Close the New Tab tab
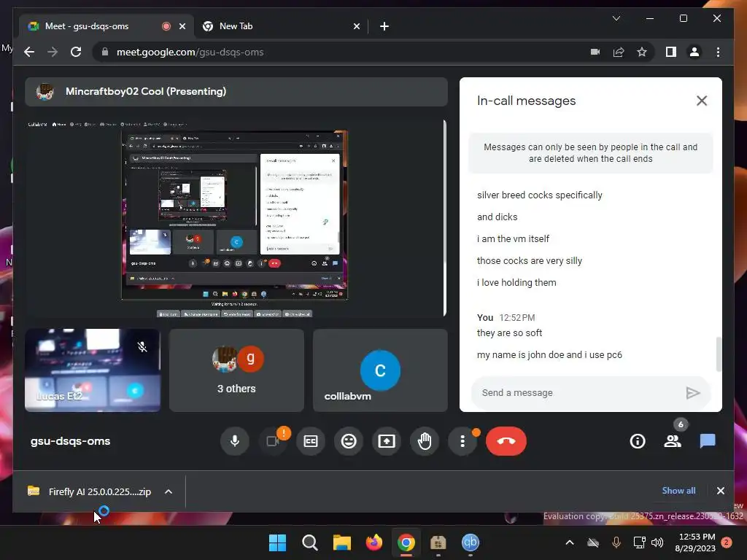Viewport: 747px width, 560px height. pos(356,26)
